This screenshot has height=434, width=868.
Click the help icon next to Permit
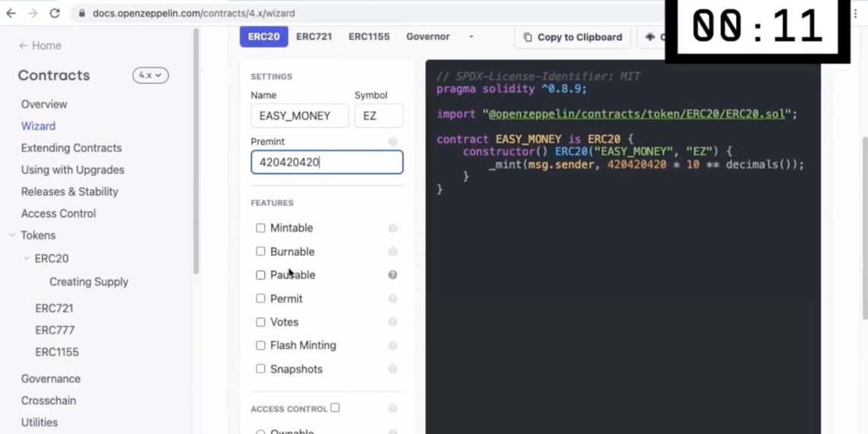[392, 299]
